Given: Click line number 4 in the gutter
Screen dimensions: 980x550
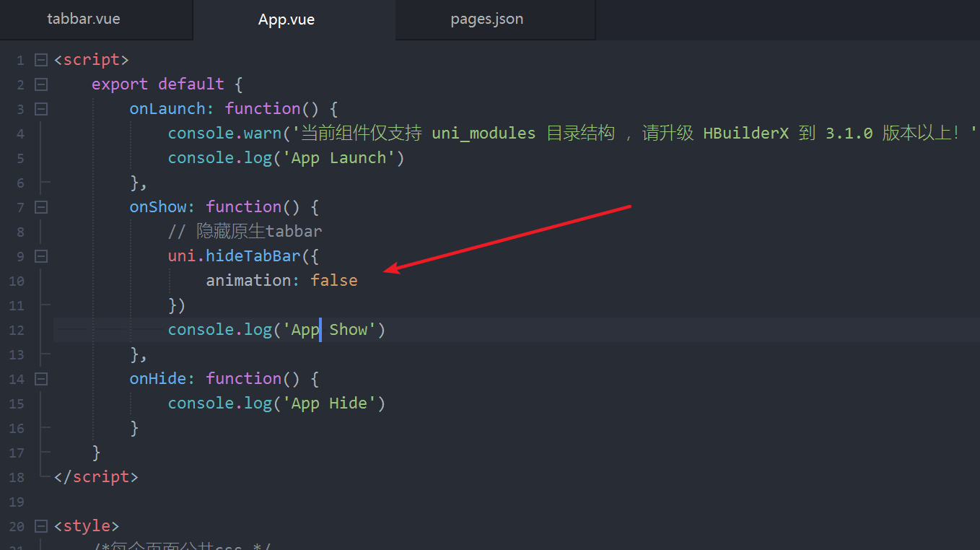Looking at the screenshot, I should [20, 134].
